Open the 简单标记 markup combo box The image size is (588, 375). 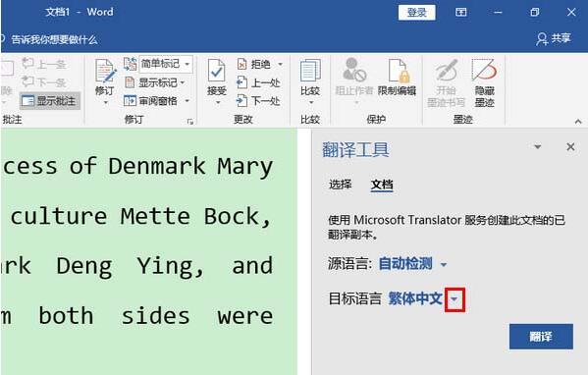tap(166, 64)
